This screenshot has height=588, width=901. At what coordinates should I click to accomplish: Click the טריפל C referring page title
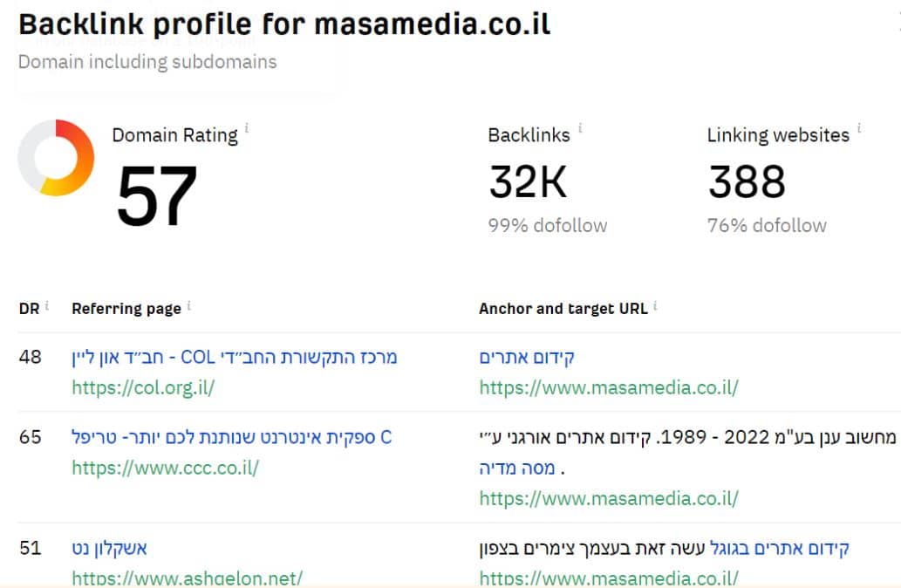tap(231, 437)
